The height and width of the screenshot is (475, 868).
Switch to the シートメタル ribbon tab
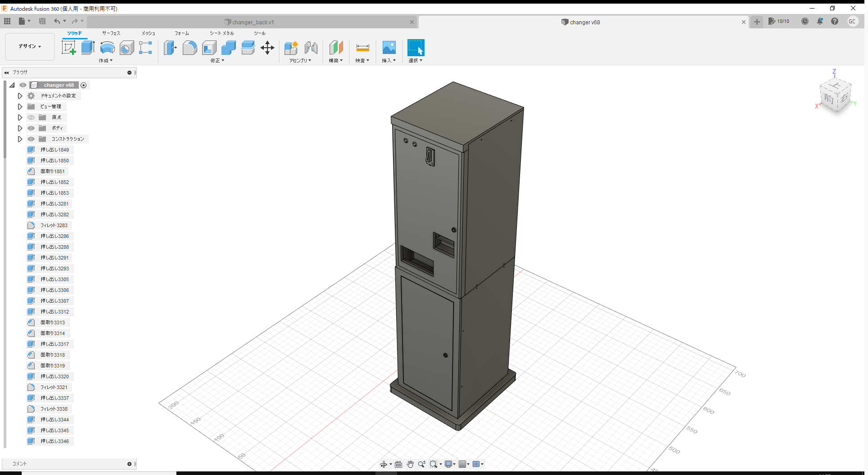pos(222,33)
